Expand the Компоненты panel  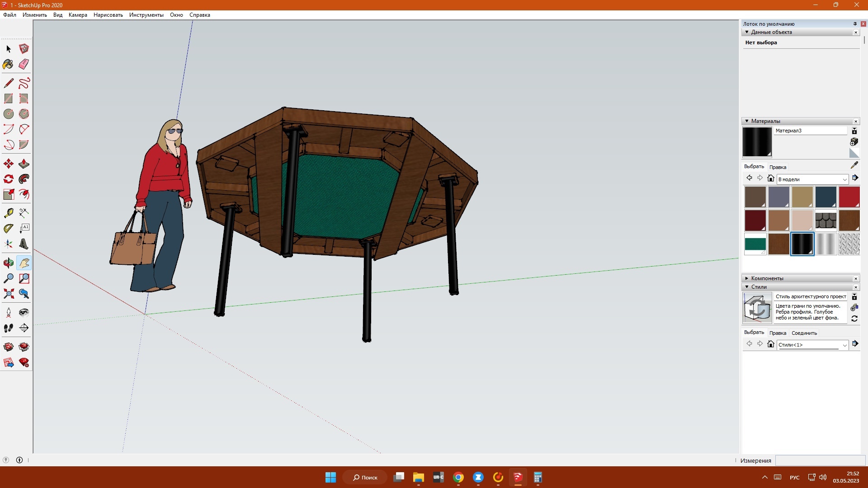click(x=747, y=278)
